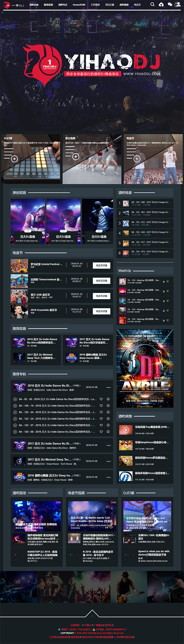Open the DJ AVRILE Friday 24 August poster
Viewport: 184px width, 644px height.
pos(145,369)
